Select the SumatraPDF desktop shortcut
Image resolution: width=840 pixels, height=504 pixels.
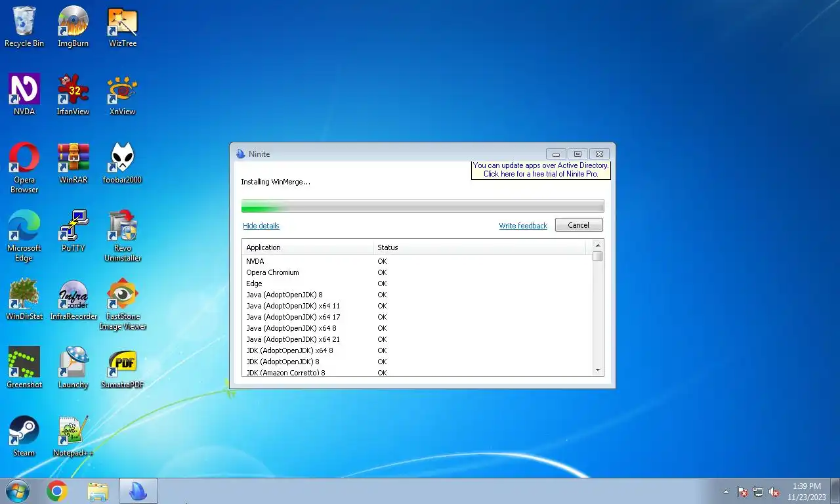coord(123,367)
